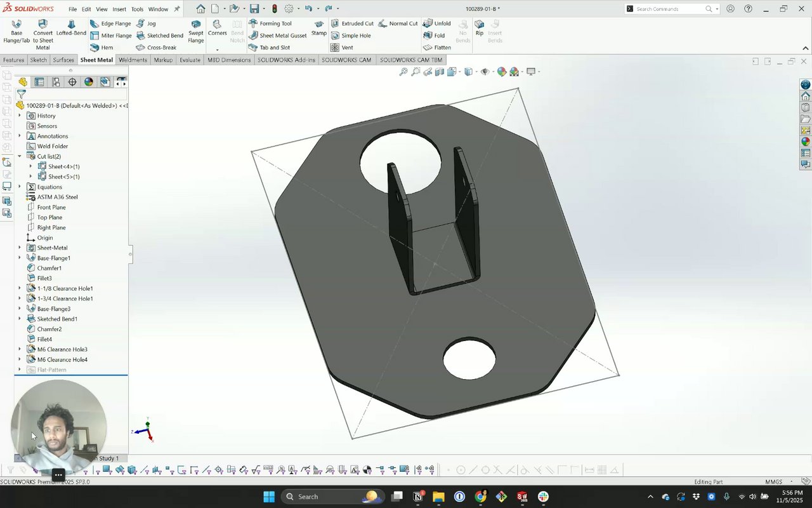Select the ASTM A36 Steel material
Screen dimensions: 812x508
tap(52, 197)
